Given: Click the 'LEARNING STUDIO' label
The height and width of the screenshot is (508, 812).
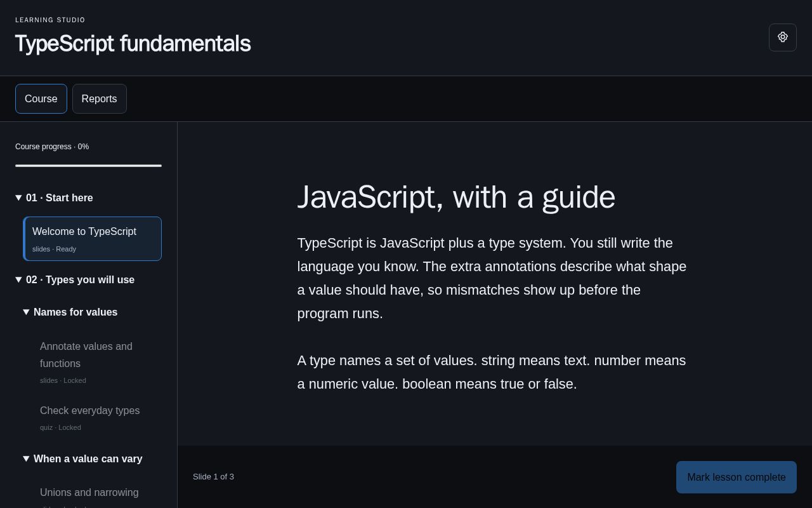Looking at the screenshot, I should [x=50, y=20].
